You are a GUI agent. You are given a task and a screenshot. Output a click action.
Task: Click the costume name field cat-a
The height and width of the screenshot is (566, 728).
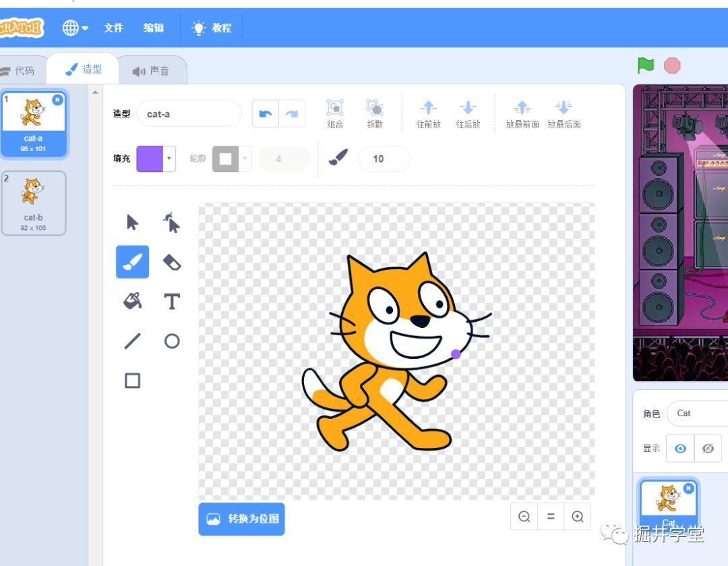click(189, 113)
